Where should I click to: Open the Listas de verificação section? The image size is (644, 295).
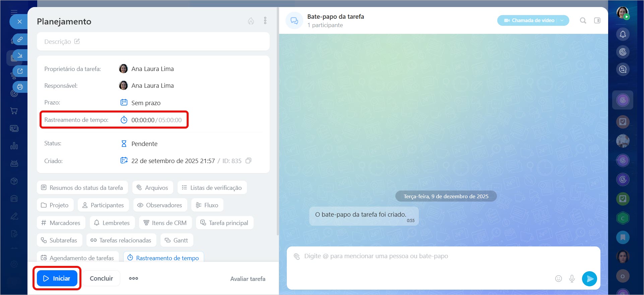pyautogui.click(x=212, y=188)
